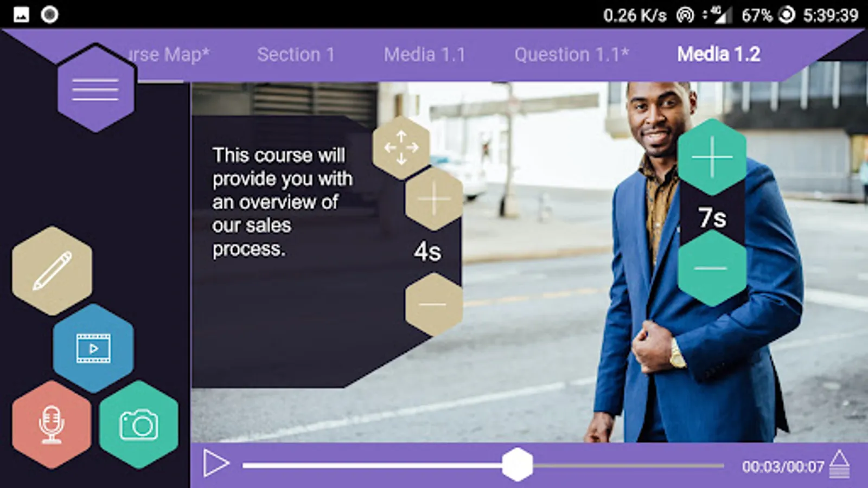The width and height of the screenshot is (868, 488).
Task: Decrease text duration with tan minus hexagon
Action: point(433,304)
